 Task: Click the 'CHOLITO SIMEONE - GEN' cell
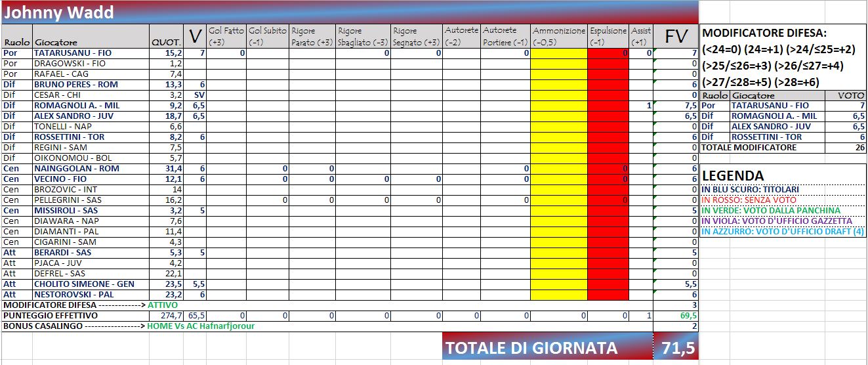click(x=91, y=284)
